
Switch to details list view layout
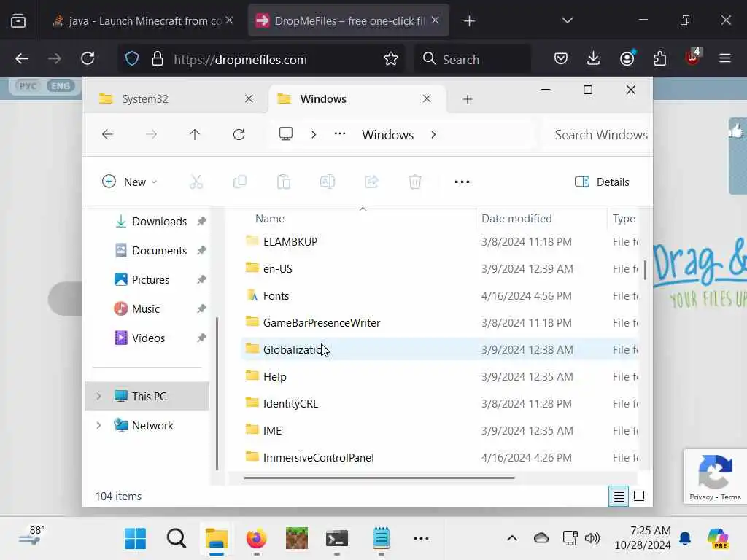coord(619,497)
